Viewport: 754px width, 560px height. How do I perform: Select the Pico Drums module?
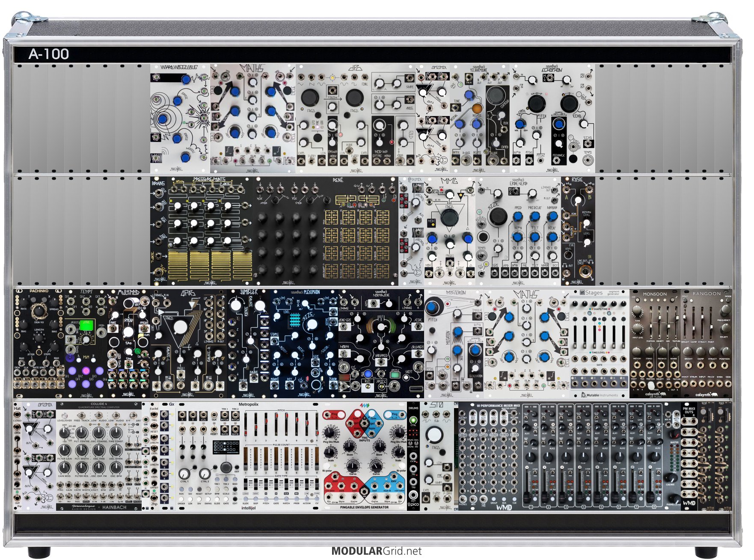pos(413,456)
